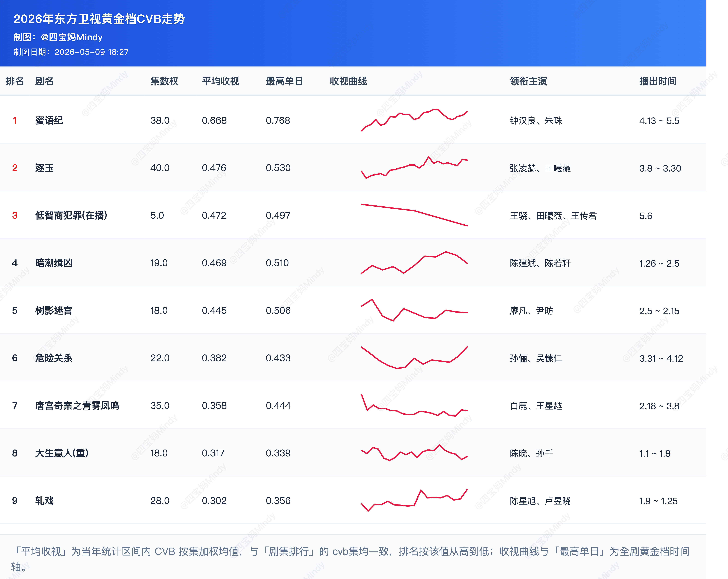Click episode weight 40.0
Image resolution: width=728 pixels, height=579 pixels.
coord(160,168)
